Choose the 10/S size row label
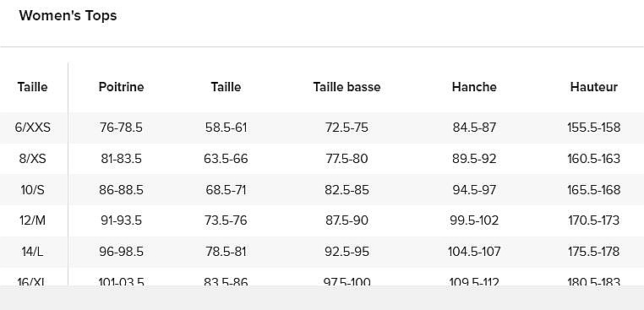Image resolution: width=644 pixels, height=310 pixels. pos(32,190)
